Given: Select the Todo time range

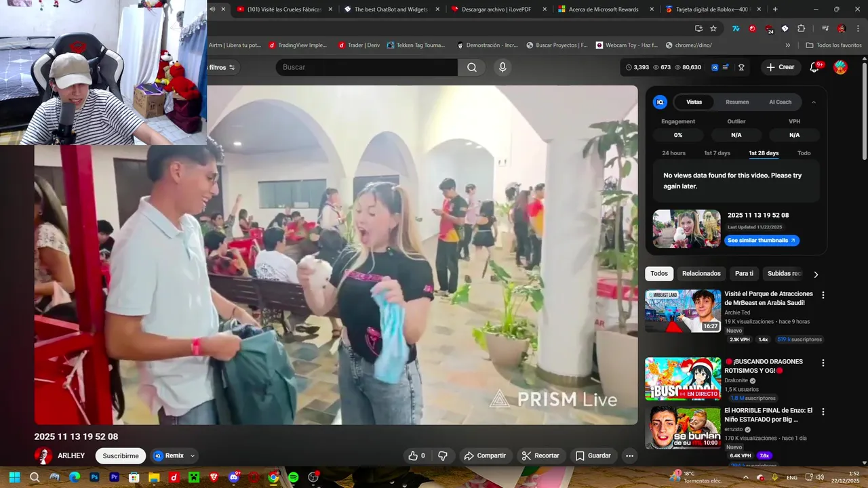Looking at the screenshot, I should point(804,153).
